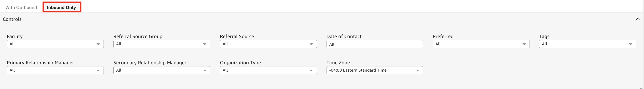Screen dimensions: 644x89
Task: Open the Facility dropdown
Action: 55,44
